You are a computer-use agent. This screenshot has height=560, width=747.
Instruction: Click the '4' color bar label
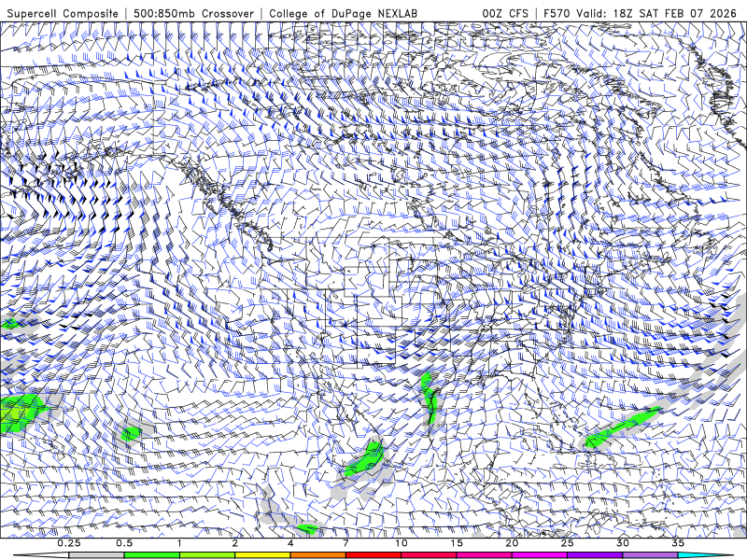tap(290, 543)
